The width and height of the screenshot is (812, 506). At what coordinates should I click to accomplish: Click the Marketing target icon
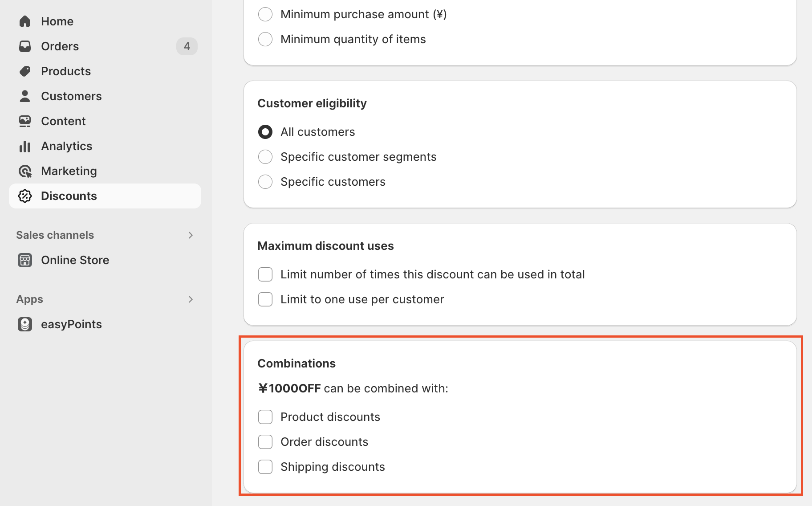tap(25, 171)
